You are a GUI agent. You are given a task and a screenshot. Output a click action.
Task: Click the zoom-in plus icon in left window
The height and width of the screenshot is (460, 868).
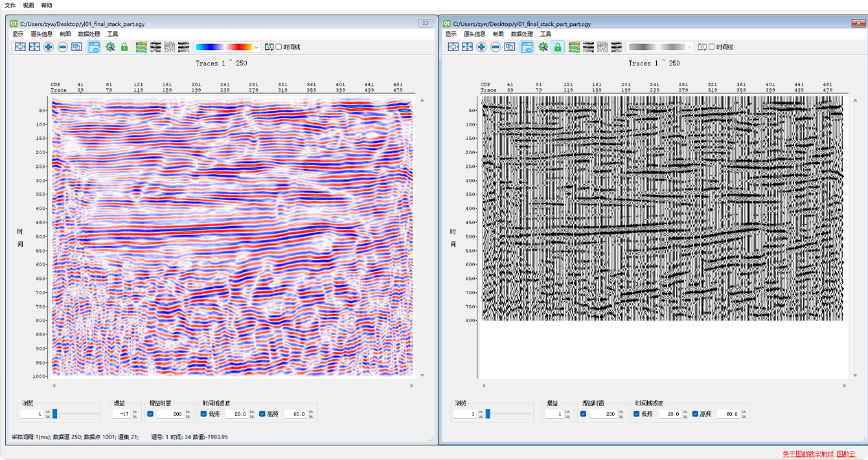tap(49, 47)
